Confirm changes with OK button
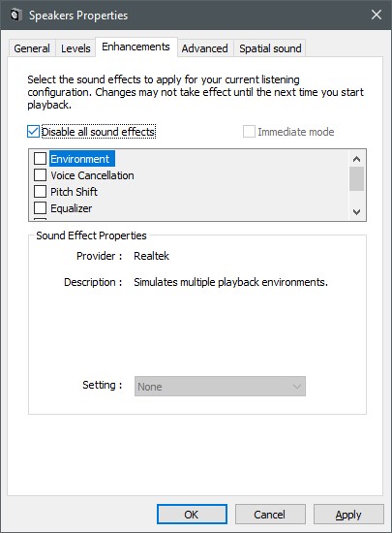The width and height of the screenshot is (392, 533). click(x=192, y=515)
